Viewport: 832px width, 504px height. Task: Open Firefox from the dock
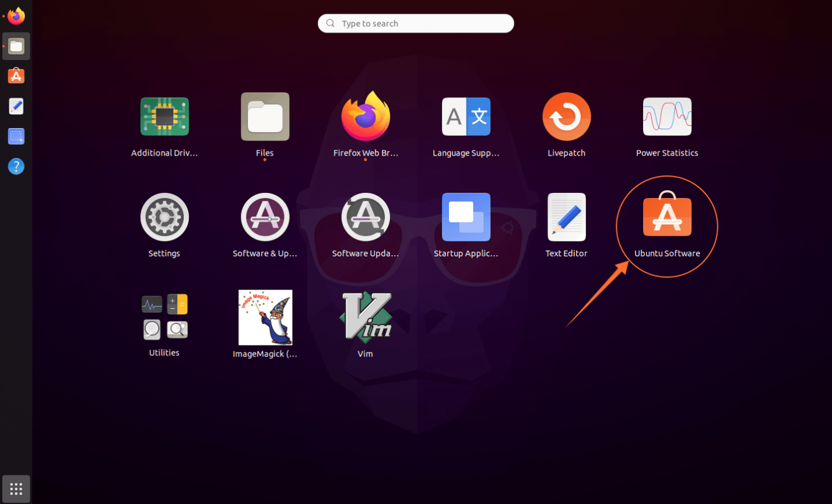(16, 16)
